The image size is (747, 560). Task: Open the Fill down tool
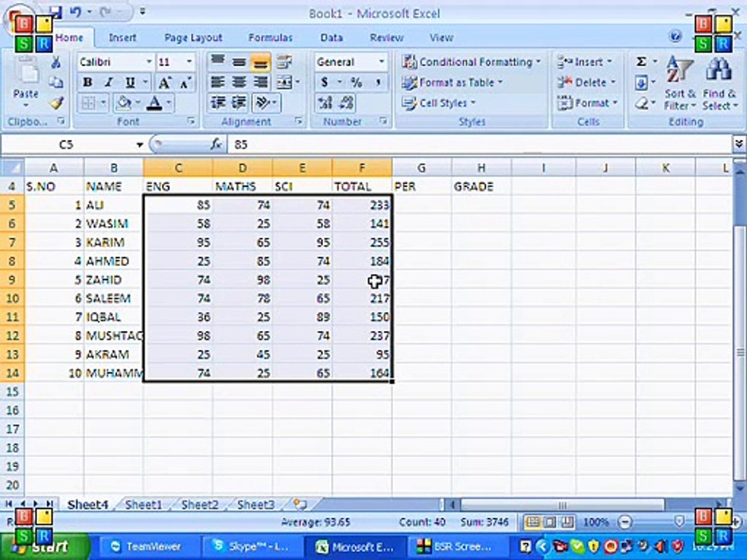641,82
